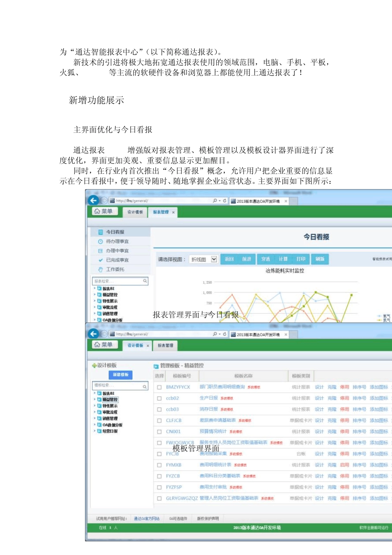The height and width of the screenshot is (555, 392).
Task: Check the FYZCB row checkbox
Action: [x=159, y=477]
